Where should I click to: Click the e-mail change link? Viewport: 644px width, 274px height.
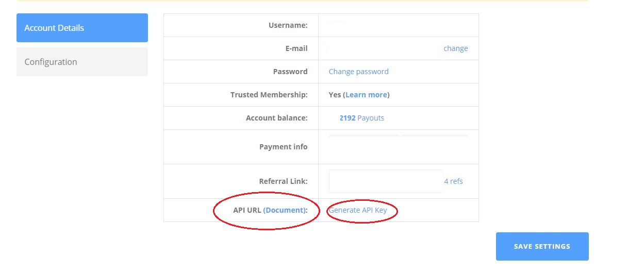click(455, 48)
